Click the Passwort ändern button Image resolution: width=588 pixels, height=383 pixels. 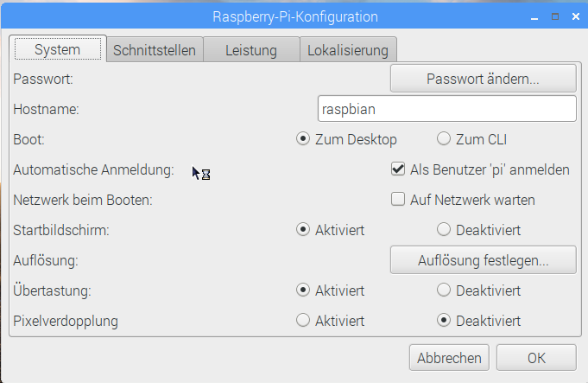pyautogui.click(x=483, y=79)
